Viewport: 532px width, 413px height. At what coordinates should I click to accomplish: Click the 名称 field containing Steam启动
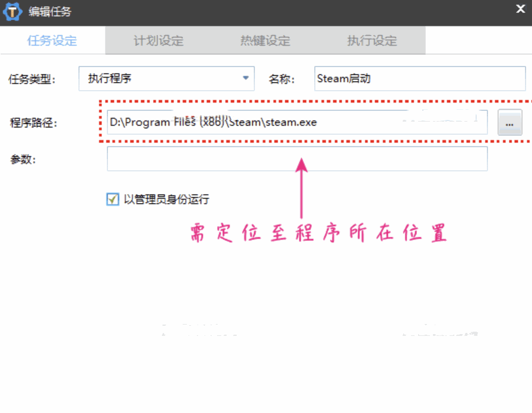tap(419, 78)
